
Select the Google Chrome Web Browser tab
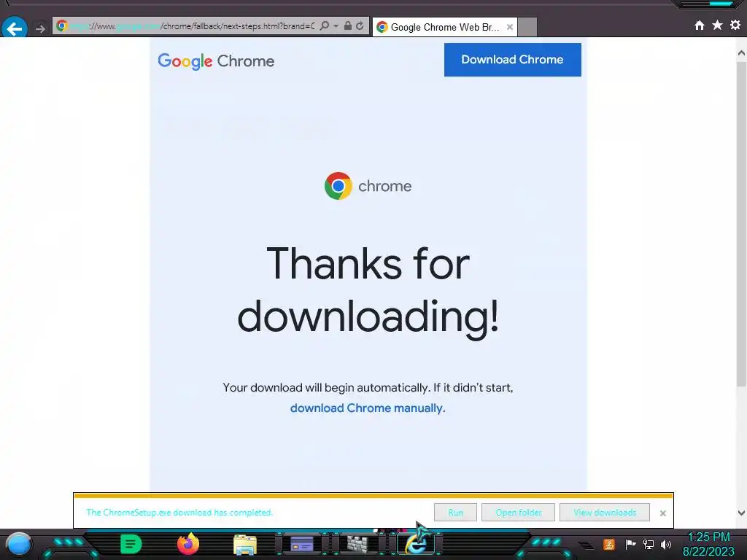(x=444, y=27)
